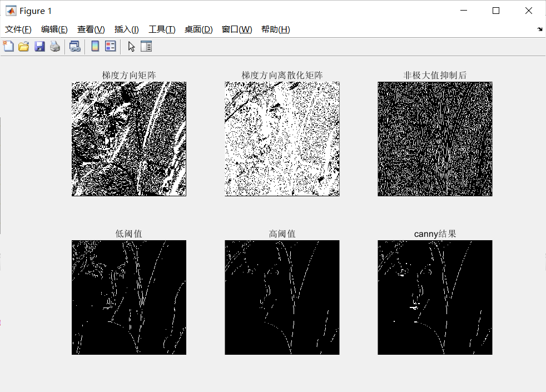Save the current figure
The image size is (546, 392).
(x=39, y=46)
